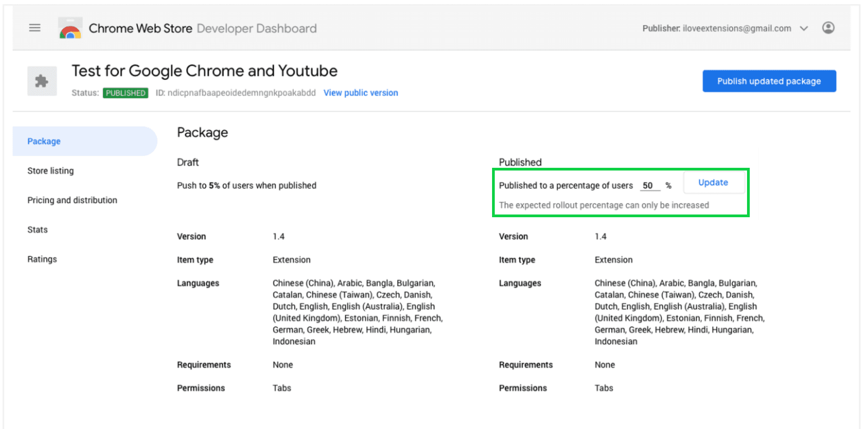Click the Update rollout percentage button
The width and height of the screenshot is (868, 429).
(x=713, y=182)
